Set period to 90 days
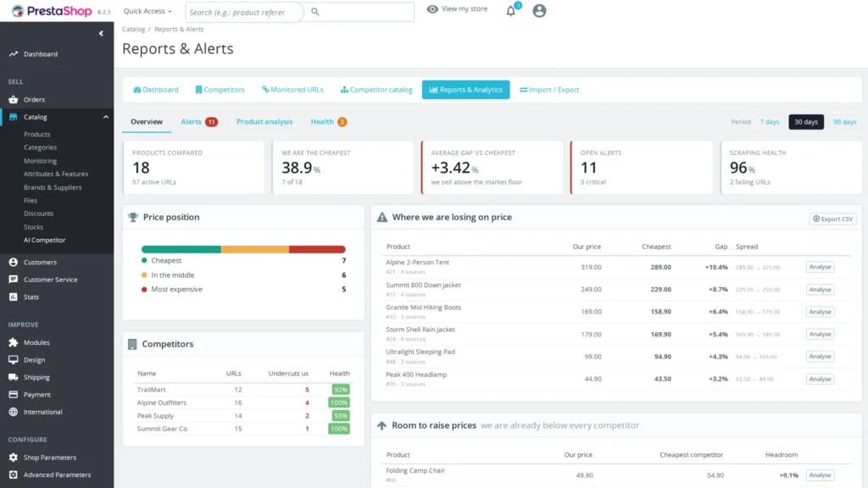The image size is (868, 488). [x=845, y=122]
